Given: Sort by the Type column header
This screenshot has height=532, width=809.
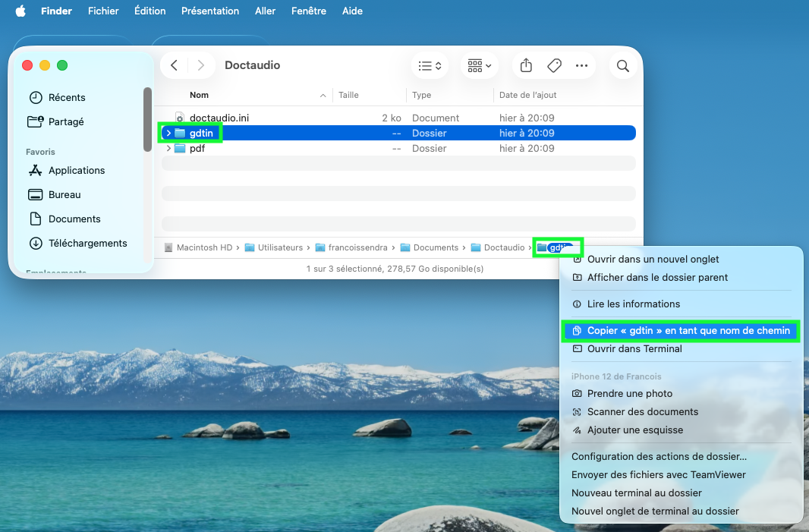Looking at the screenshot, I should (x=421, y=95).
